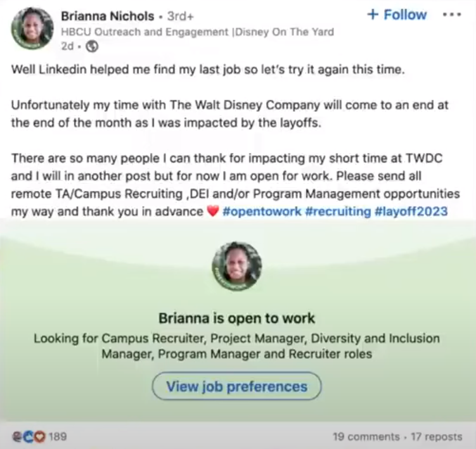Image resolution: width=476 pixels, height=449 pixels.
Task: Click the 3rd+ connection degree label
Action: click(x=180, y=16)
